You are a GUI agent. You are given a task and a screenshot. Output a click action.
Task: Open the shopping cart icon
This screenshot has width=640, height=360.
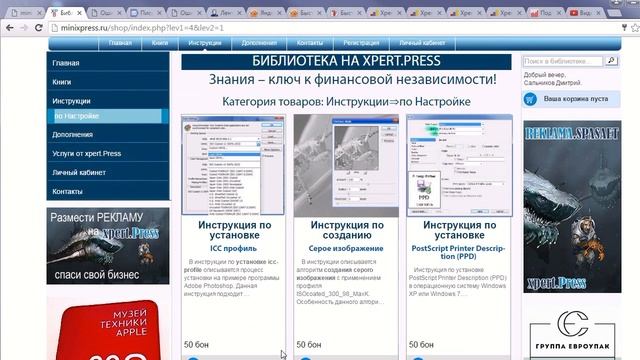click(530, 99)
